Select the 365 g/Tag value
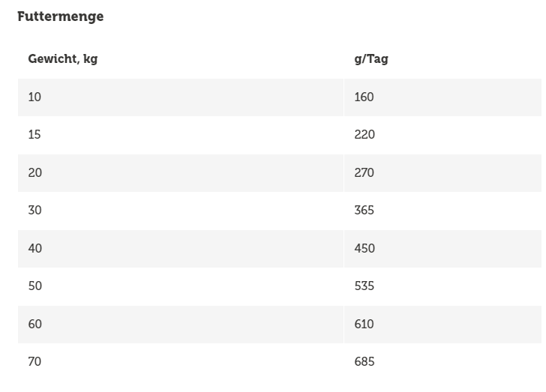 (x=364, y=211)
